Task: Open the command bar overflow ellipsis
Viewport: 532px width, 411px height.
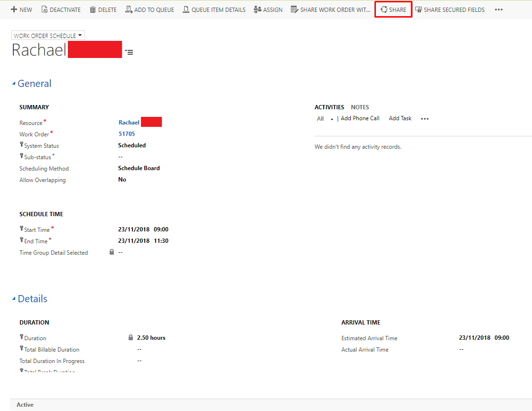Action: 498,10
